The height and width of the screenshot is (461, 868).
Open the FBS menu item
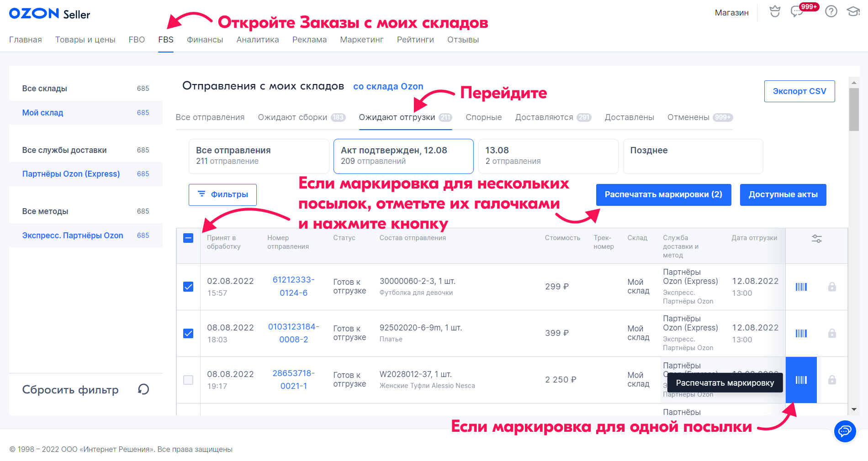166,40
